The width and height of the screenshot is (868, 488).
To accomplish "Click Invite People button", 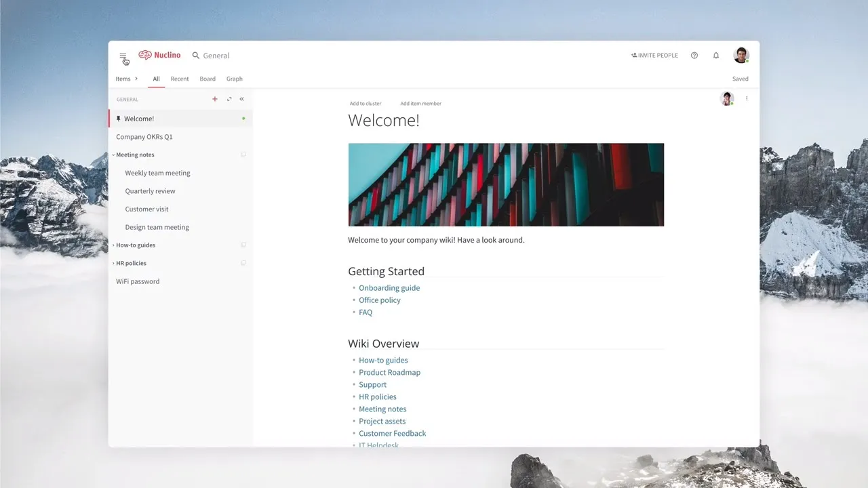I will click(654, 56).
